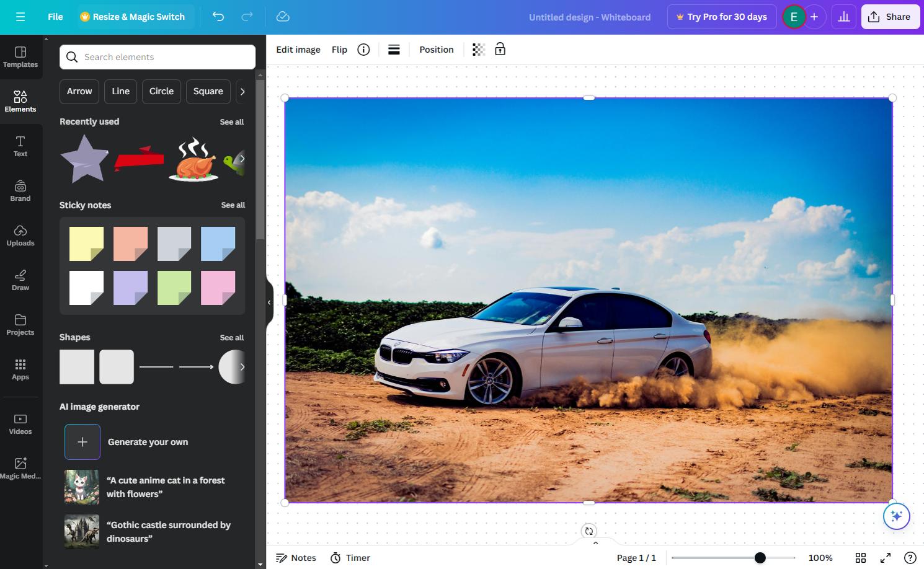The image size is (924, 569).
Task: Open the transparency control in the toolbar
Action: [x=478, y=49]
